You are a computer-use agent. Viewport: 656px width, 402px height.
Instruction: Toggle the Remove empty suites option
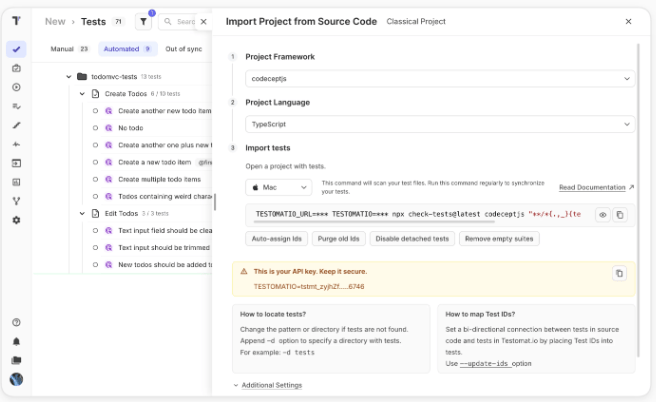click(x=499, y=239)
